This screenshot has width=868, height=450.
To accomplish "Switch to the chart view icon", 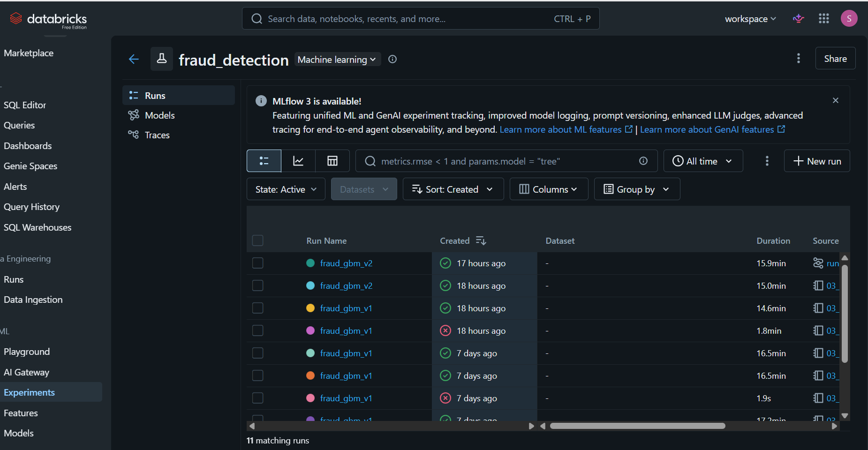I will click(298, 161).
